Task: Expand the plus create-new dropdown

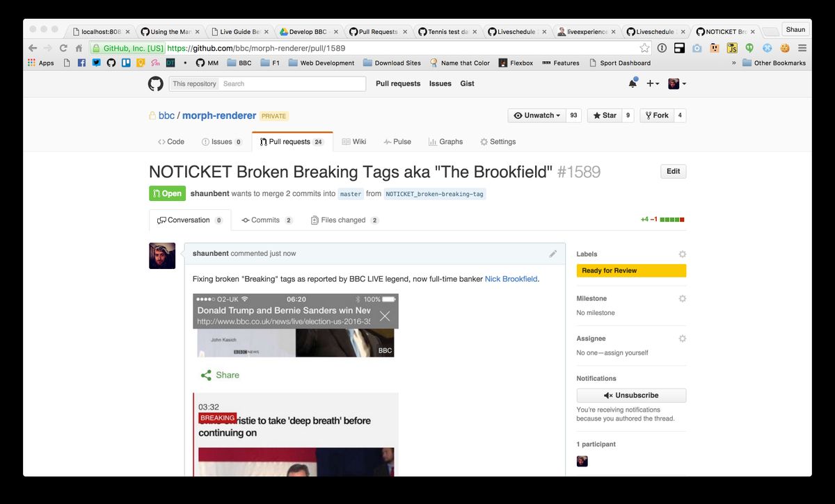Action: point(653,83)
